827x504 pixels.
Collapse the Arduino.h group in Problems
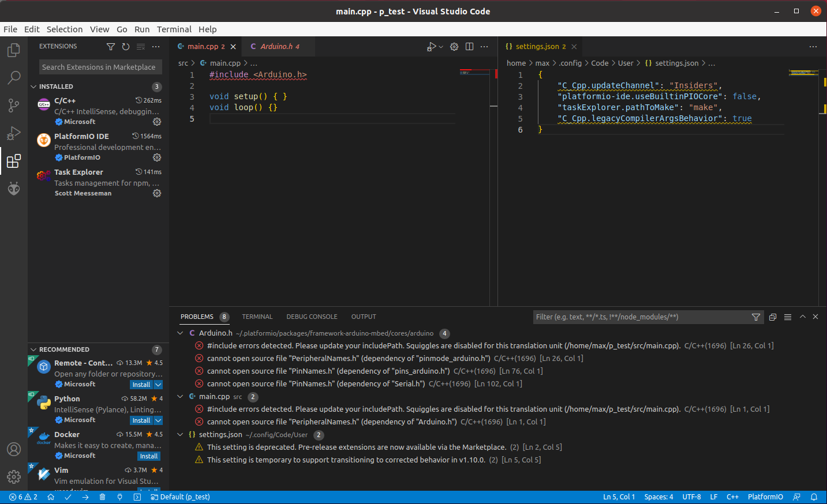tap(180, 333)
